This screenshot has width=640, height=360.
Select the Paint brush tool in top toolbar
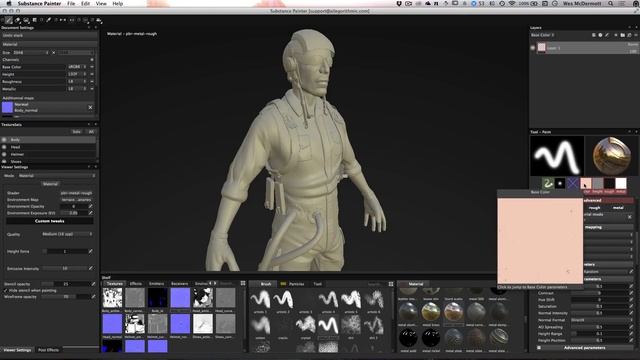[9, 20]
